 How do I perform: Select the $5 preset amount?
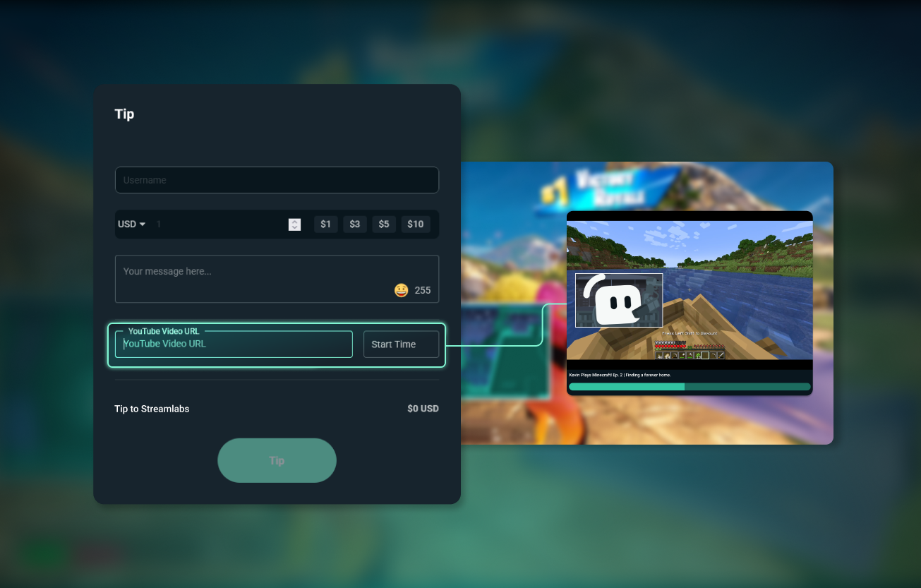[x=384, y=224]
